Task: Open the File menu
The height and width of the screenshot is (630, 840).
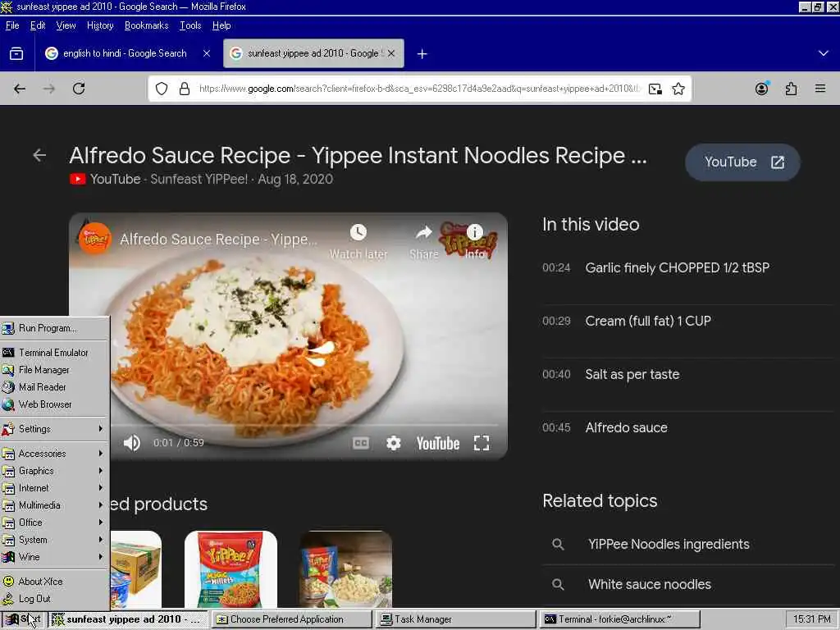Action: tap(12, 25)
